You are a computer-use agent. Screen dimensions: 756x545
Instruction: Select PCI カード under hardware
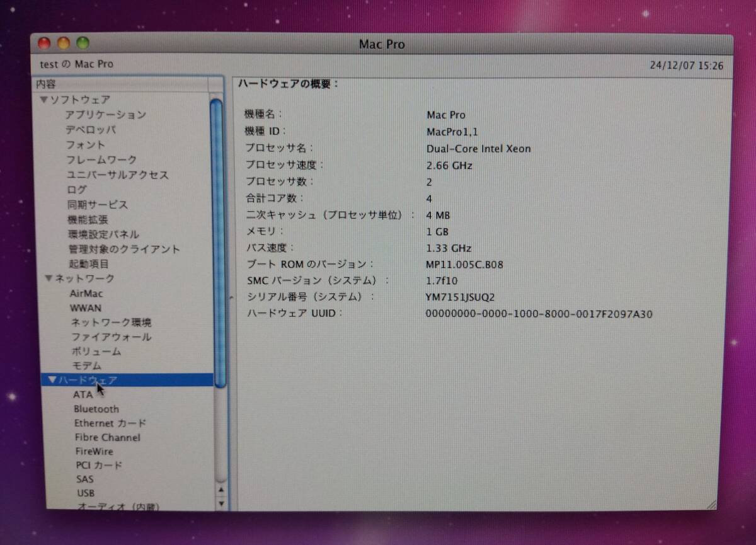[99, 465]
